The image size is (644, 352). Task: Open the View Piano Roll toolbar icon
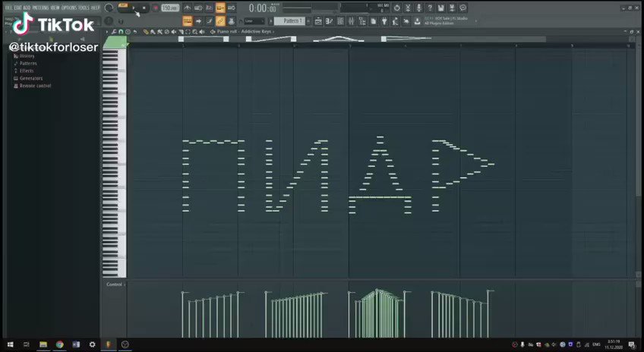(329, 21)
